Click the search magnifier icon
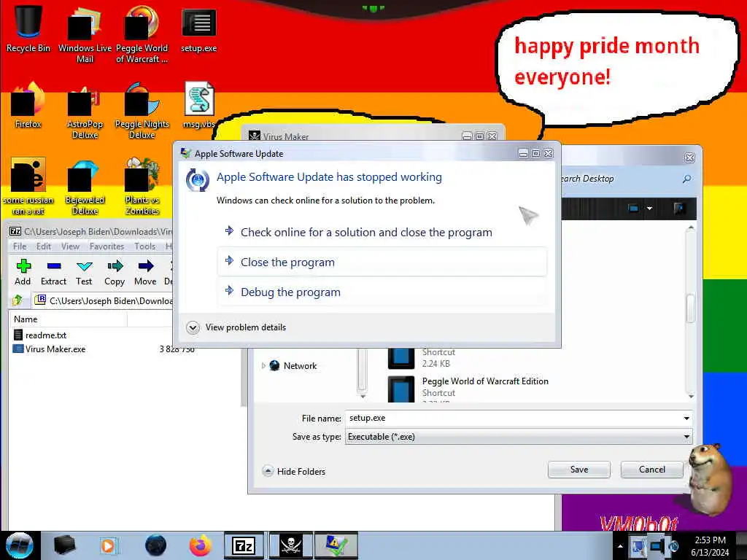 pyautogui.click(x=686, y=179)
